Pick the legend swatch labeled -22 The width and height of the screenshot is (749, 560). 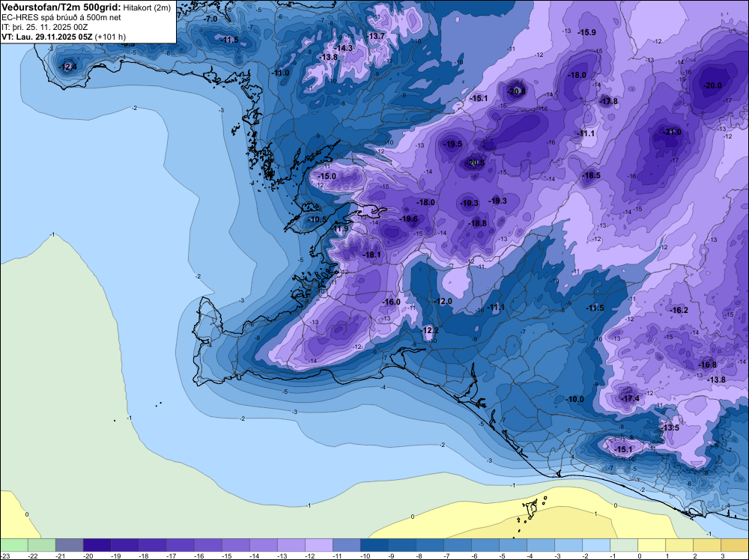tap(41, 545)
